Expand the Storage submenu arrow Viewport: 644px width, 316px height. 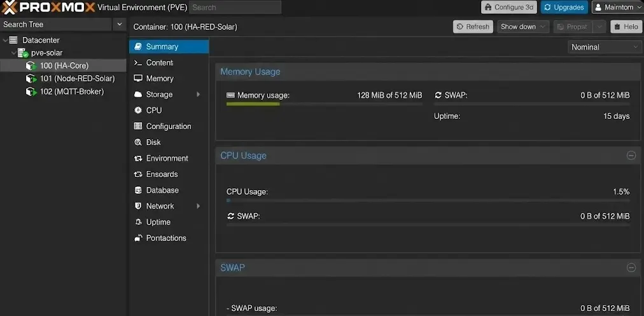(x=199, y=94)
